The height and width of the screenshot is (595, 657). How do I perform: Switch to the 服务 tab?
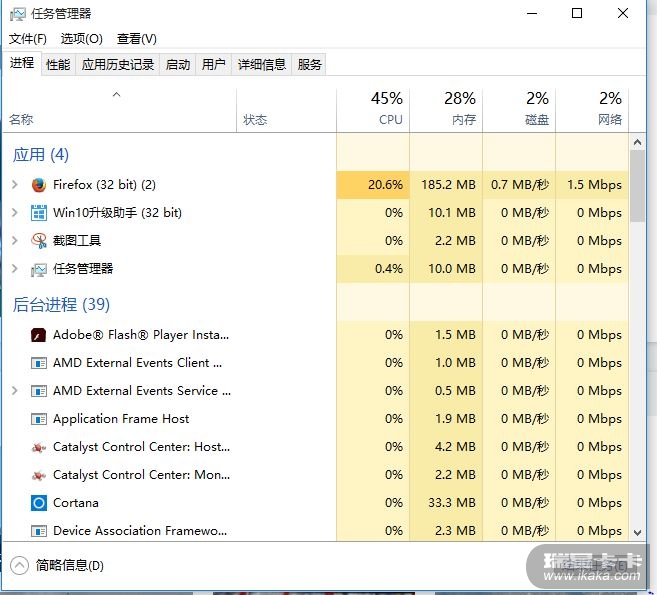[309, 65]
